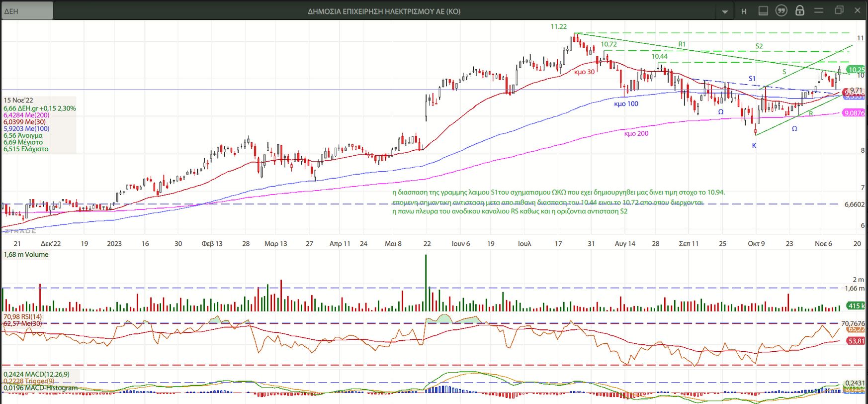Select the green 10.25 price tag

click(x=856, y=70)
